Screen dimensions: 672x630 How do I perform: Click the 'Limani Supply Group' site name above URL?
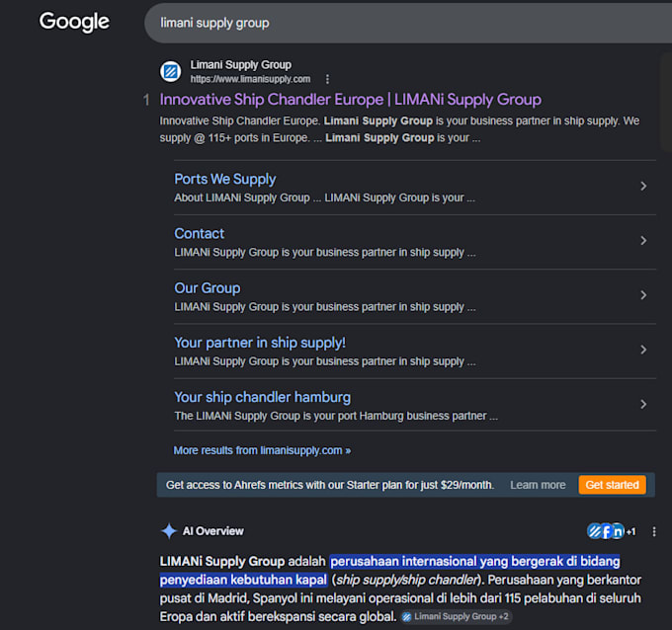(x=241, y=64)
